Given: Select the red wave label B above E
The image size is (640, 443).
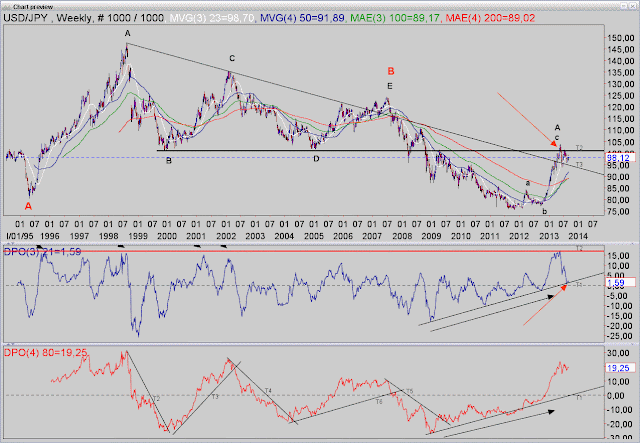Looking at the screenshot, I should pyautogui.click(x=391, y=71).
